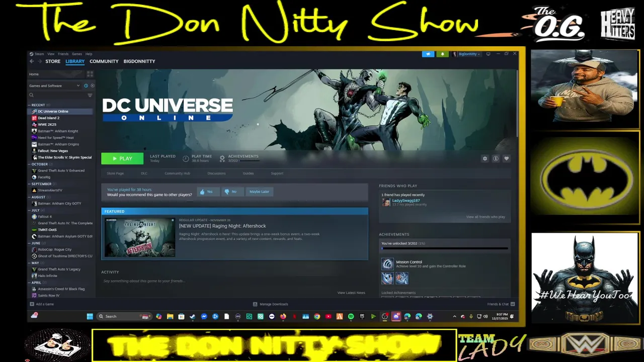
Task: Open Windows Start button on taskbar
Action: click(x=90, y=316)
